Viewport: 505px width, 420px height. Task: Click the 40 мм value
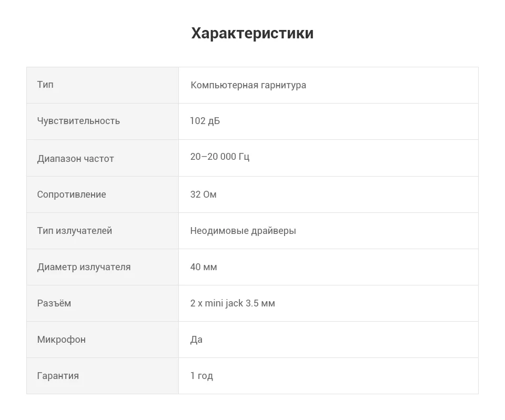204,267
